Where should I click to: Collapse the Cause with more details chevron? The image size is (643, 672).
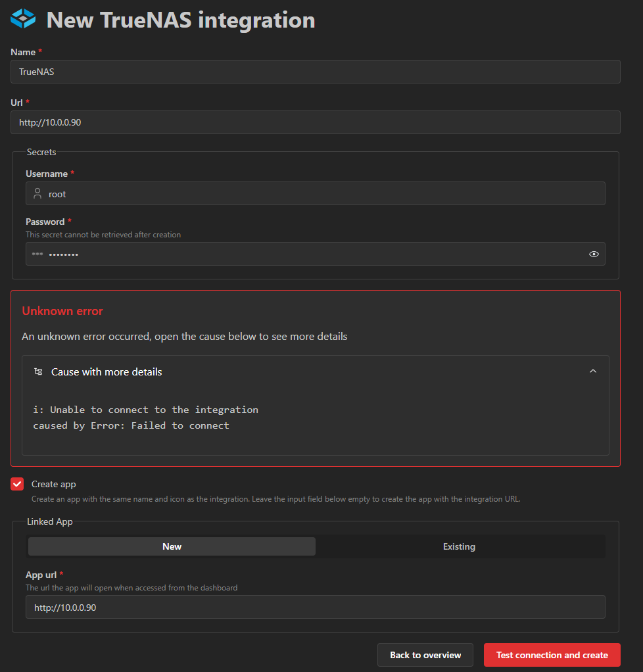(x=593, y=371)
